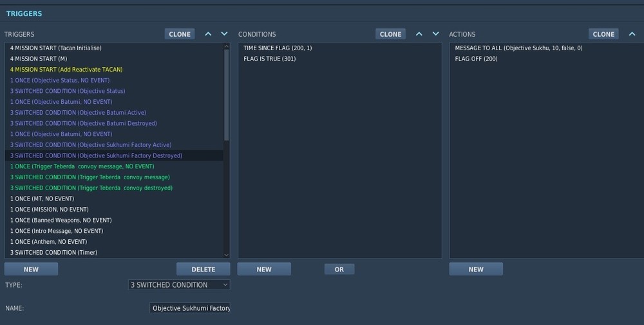Select trigger 4 MISSION START (M)
The width and height of the screenshot is (644, 325).
[x=114, y=59]
